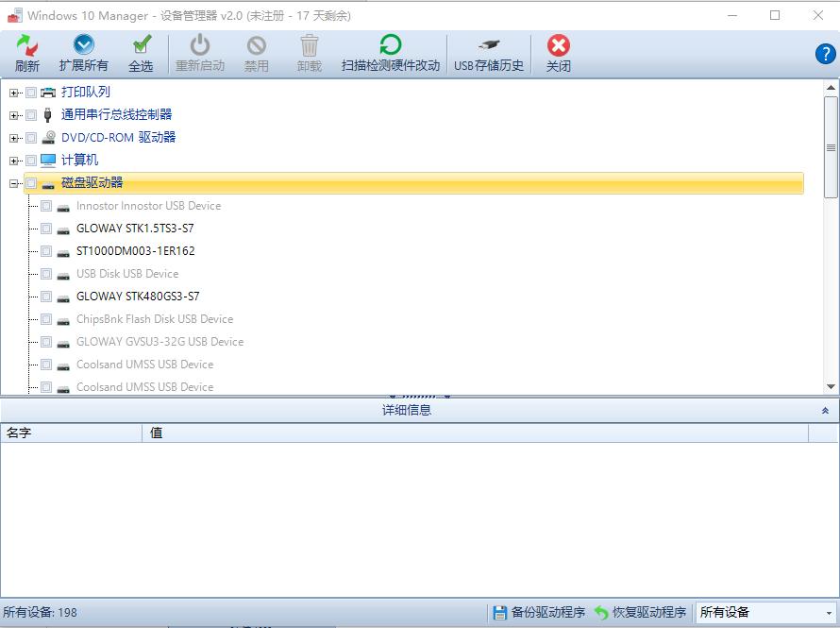Image resolution: width=840 pixels, height=628 pixels.
Task: Check the ST1000DM003-1ER162 drive checkbox
Action: click(46, 251)
